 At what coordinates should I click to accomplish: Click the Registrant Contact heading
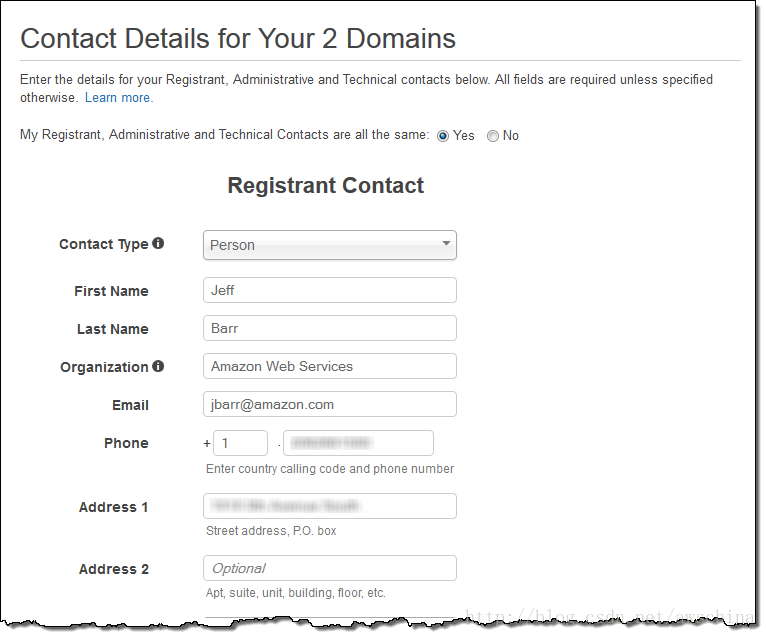tap(326, 186)
